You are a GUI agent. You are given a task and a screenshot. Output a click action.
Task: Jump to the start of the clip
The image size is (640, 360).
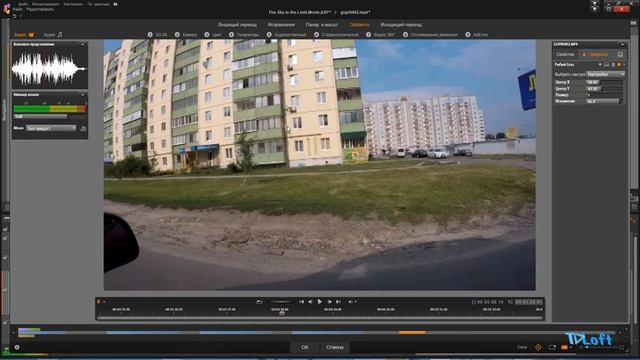click(301, 302)
